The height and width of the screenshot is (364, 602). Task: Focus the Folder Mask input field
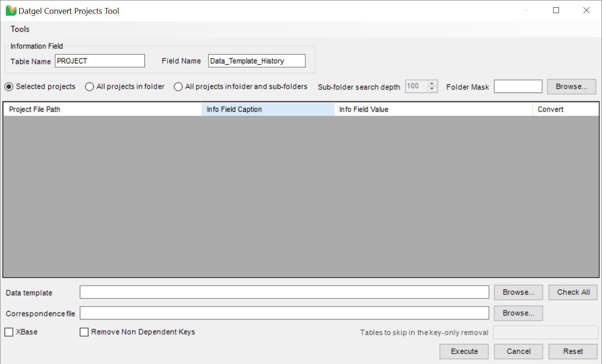pyautogui.click(x=518, y=87)
